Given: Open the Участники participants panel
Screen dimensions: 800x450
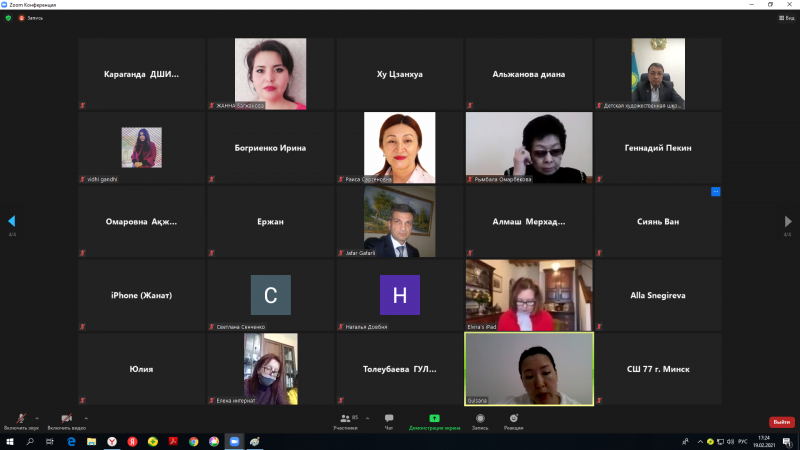Looking at the screenshot, I should click(345, 420).
